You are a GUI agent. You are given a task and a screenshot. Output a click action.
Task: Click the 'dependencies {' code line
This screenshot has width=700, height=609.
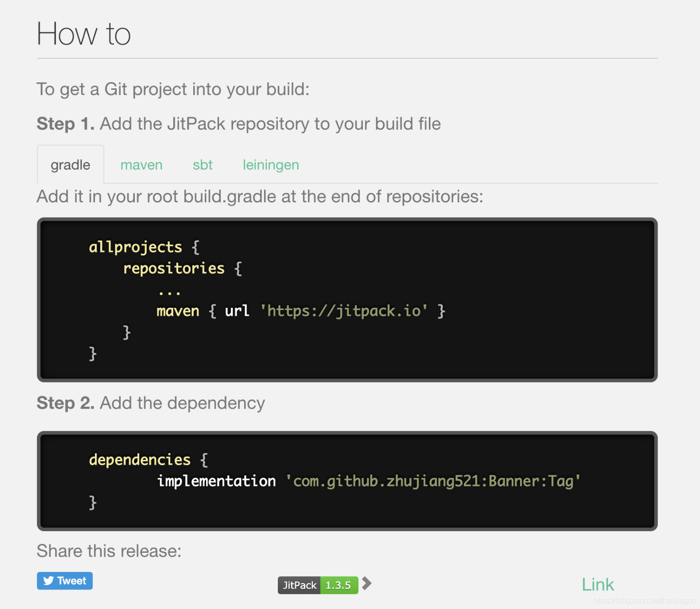coord(149,459)
